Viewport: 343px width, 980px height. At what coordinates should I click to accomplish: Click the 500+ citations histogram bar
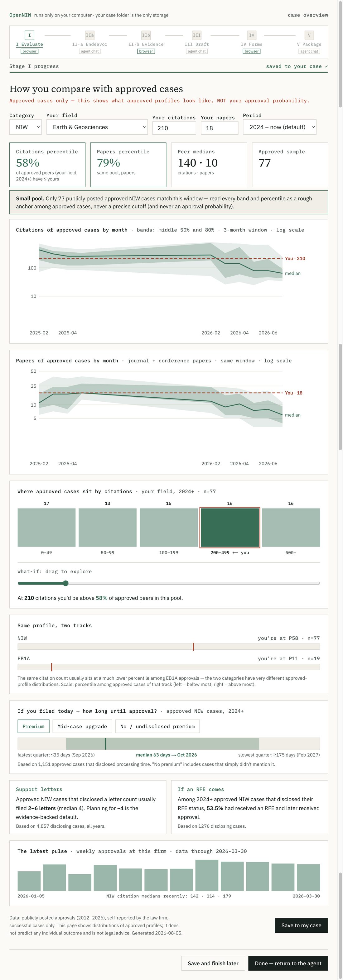pyautogui.click(x=291, y=528)
